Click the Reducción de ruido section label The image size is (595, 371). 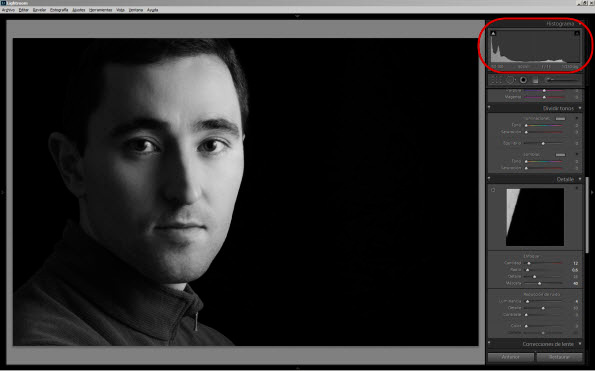(541, 294)
